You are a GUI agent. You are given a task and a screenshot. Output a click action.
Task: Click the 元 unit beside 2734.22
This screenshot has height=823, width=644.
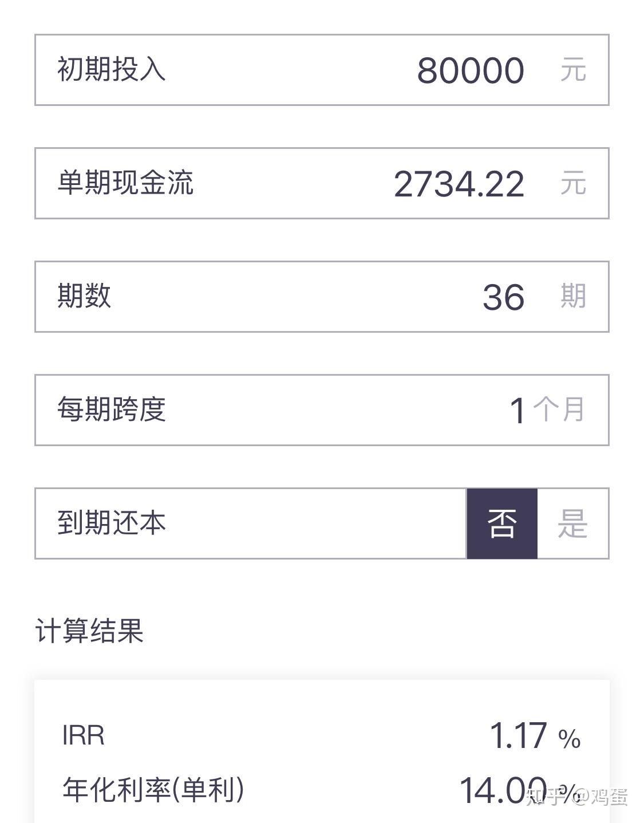click(x=573, y=183)
